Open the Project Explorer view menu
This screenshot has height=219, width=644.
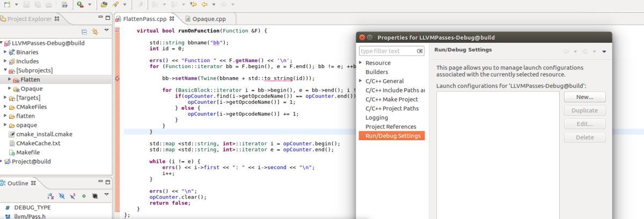pyautogui.click(x=106, y=31)
